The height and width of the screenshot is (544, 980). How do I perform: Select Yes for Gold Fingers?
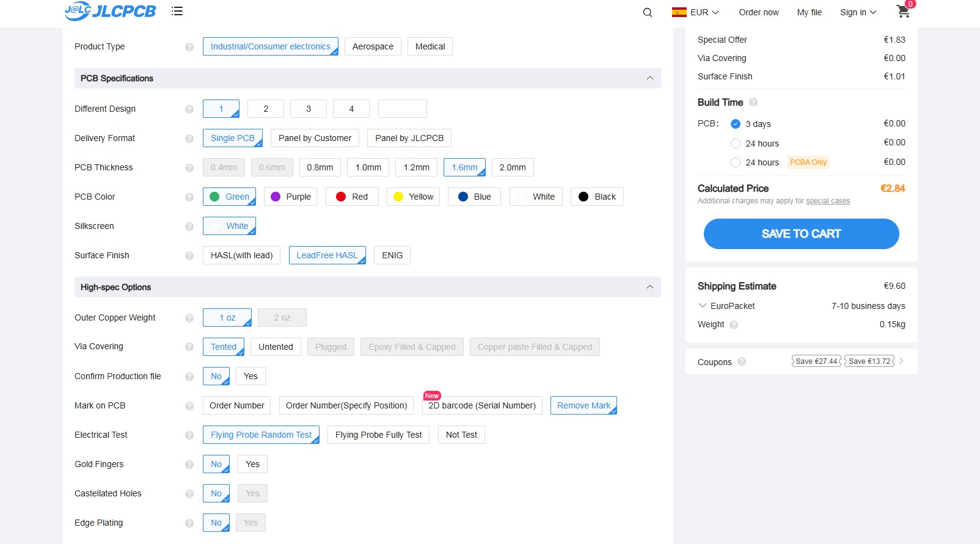[252, 464]
